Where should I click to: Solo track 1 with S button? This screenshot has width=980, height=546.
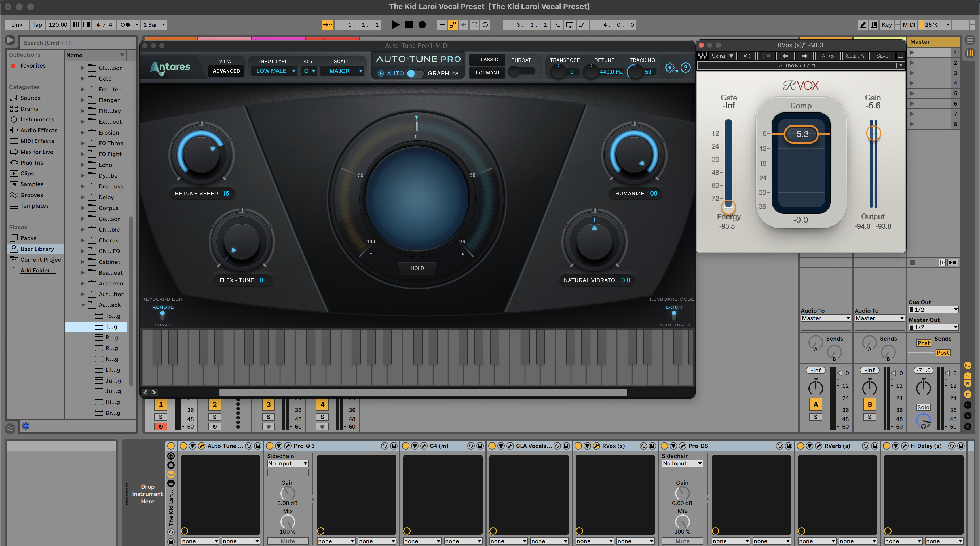pos(160,417)
